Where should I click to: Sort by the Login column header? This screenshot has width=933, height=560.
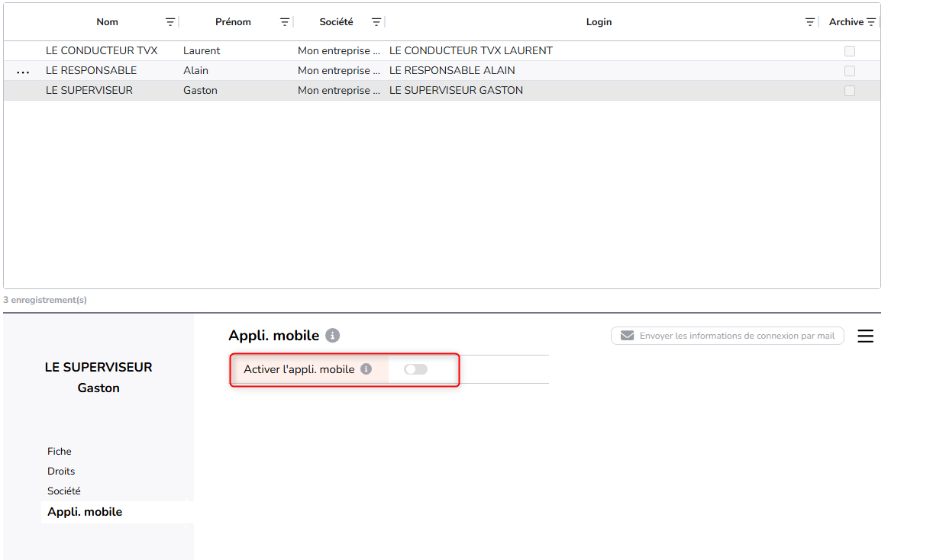(x=599, y=22)
